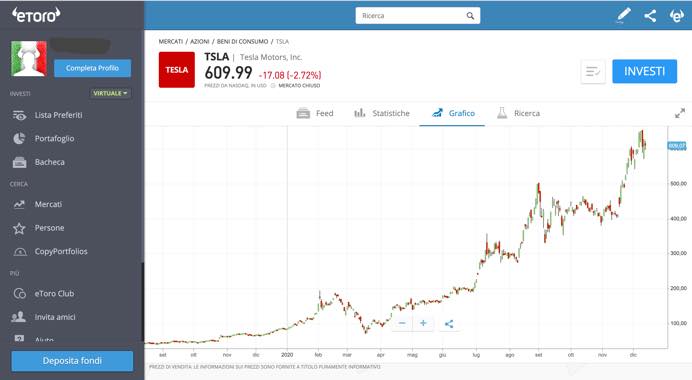Click the Tesla Motors, Inc. name
Image resolution: width=692 pixels, height=380 pixels.
coord(271,57)
